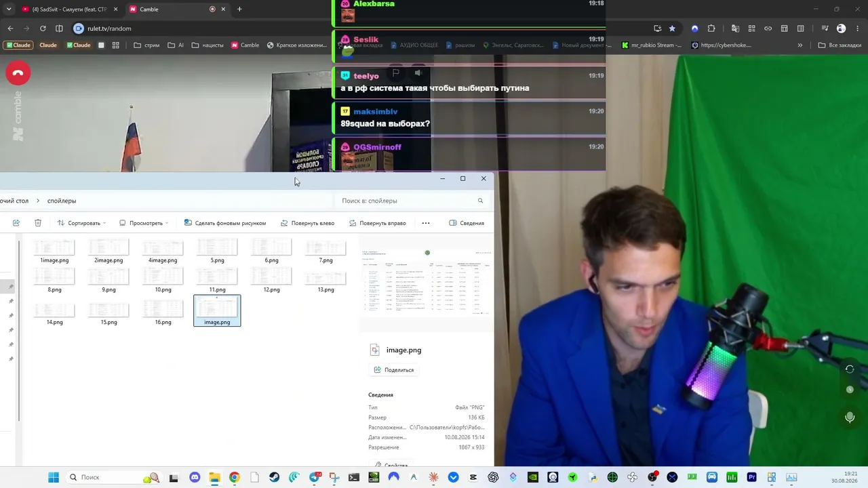
Task: Click Повернуть влево in Explorer toolbar
Action: 308,223
